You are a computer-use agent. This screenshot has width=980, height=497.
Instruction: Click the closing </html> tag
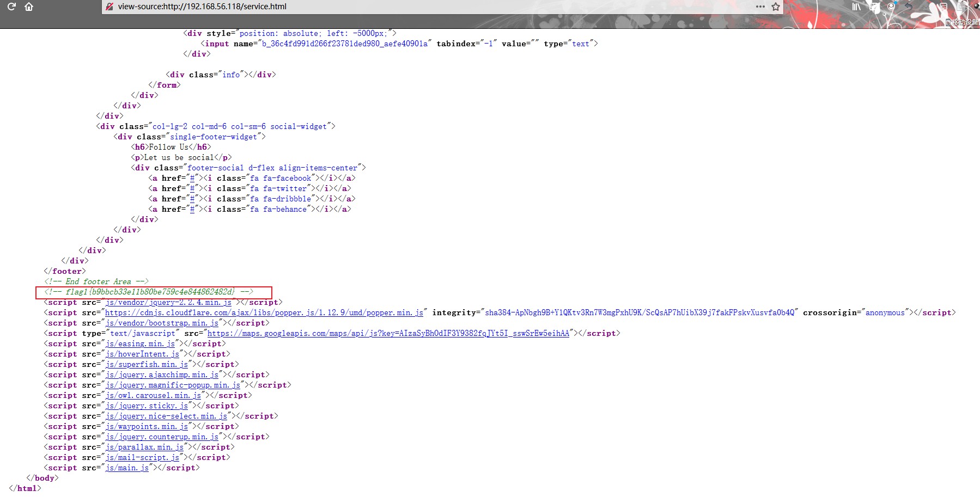point(25,488)
